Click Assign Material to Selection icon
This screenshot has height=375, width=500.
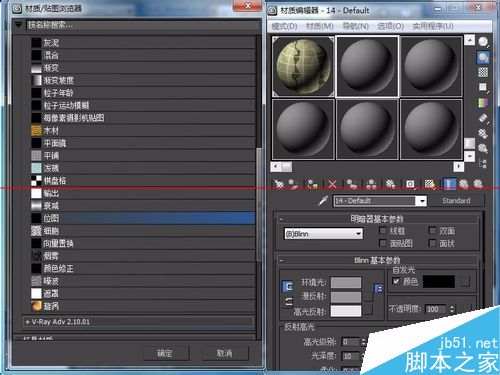pyautogui.click(x=312, y=184)
